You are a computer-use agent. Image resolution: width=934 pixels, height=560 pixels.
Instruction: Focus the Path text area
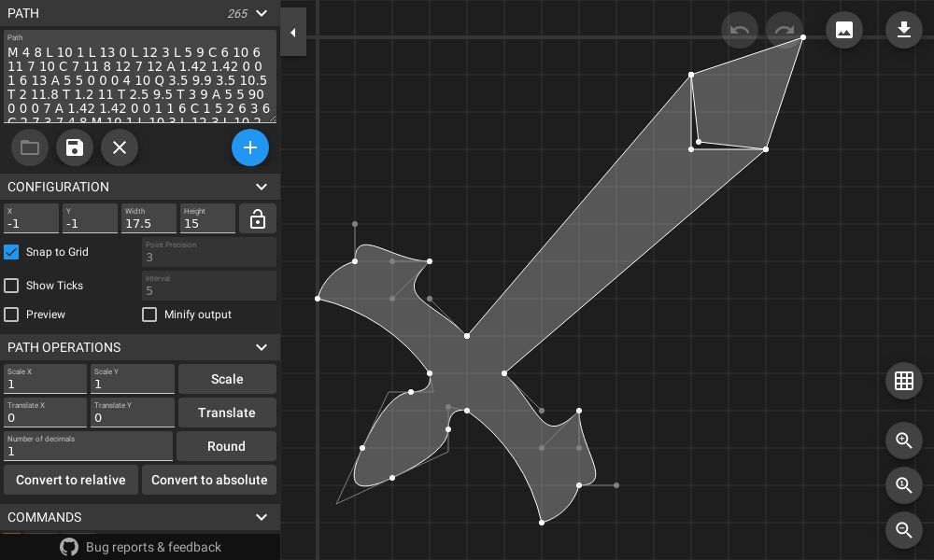140,77
